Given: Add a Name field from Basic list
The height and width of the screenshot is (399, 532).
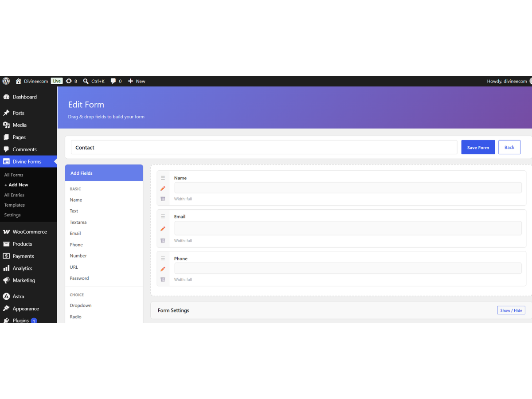Looking at the screenshot, I should [x=76, y=200].
